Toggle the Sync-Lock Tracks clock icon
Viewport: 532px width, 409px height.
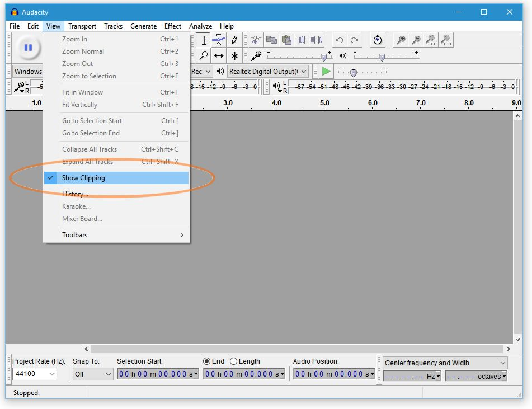click(x=377, y=40)
